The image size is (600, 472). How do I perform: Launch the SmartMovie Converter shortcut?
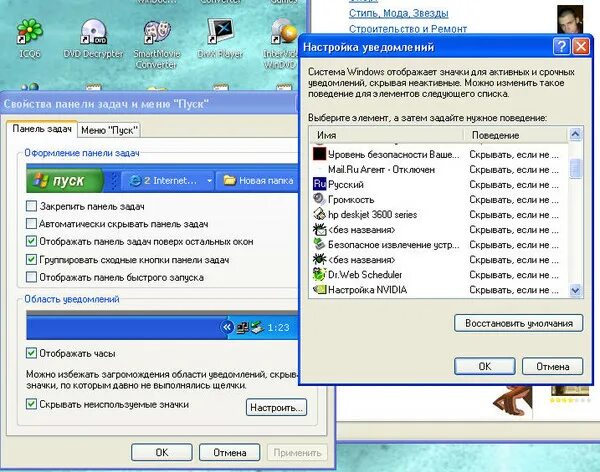click(x=157, y=44)
